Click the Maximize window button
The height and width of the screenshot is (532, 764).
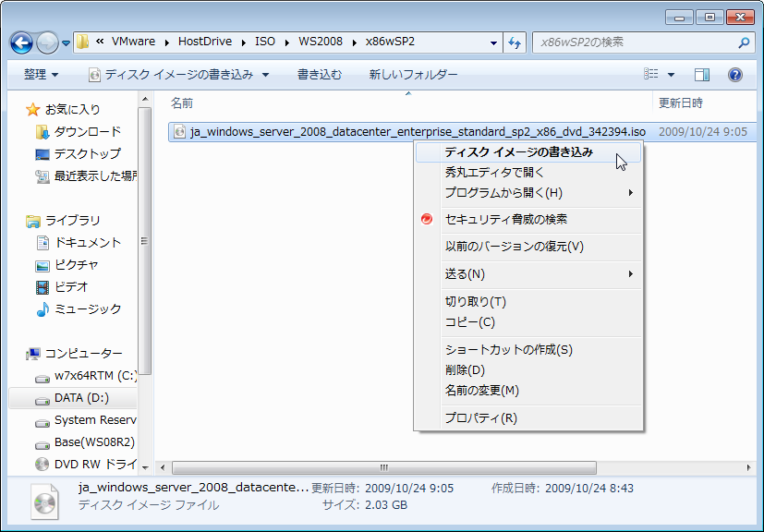point(709,18)
